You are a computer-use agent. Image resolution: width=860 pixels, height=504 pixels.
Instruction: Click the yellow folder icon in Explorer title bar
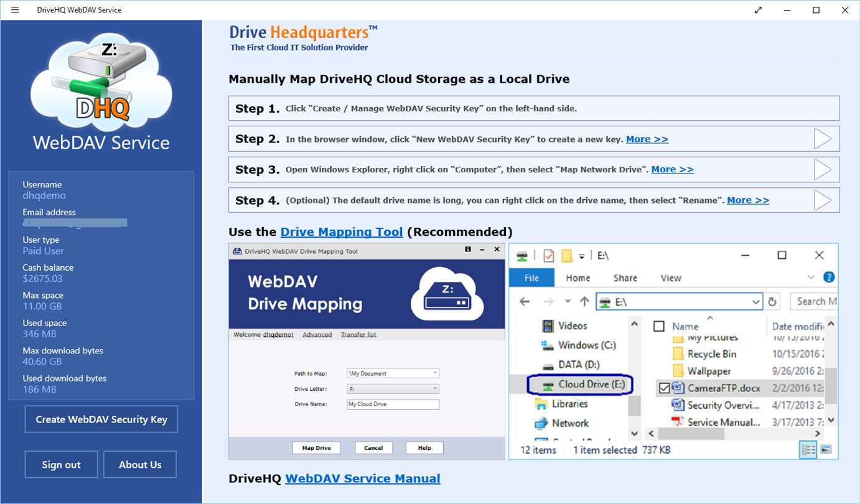(x=566, y=256)
